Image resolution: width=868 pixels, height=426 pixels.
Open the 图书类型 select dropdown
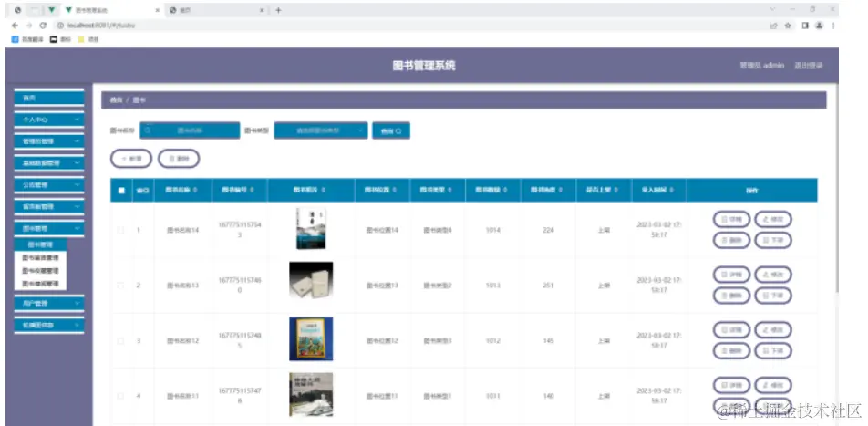321,130
